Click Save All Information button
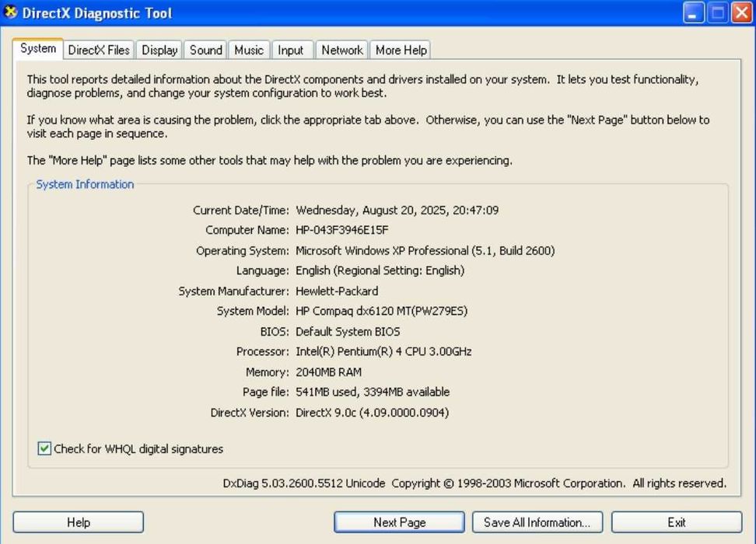This screenshot has height=544, width=756. coord(537,522)
